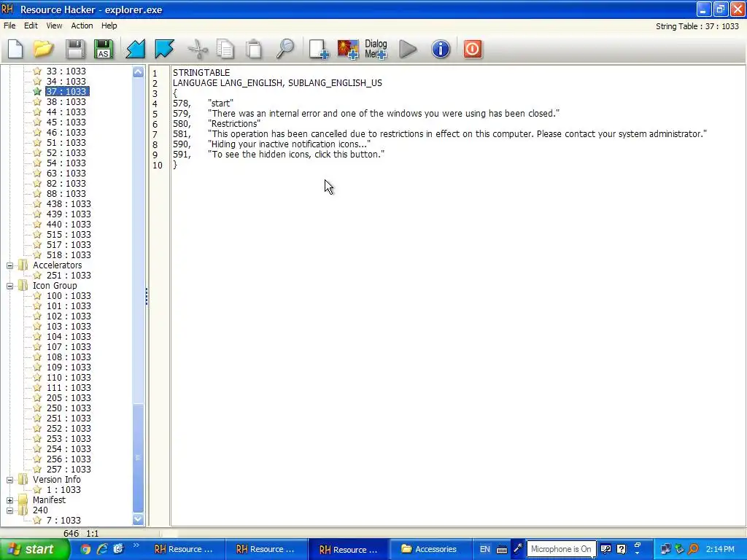747x560 pixels.
Task: Open Find with the magnifier icon
Action: (285, 49)
